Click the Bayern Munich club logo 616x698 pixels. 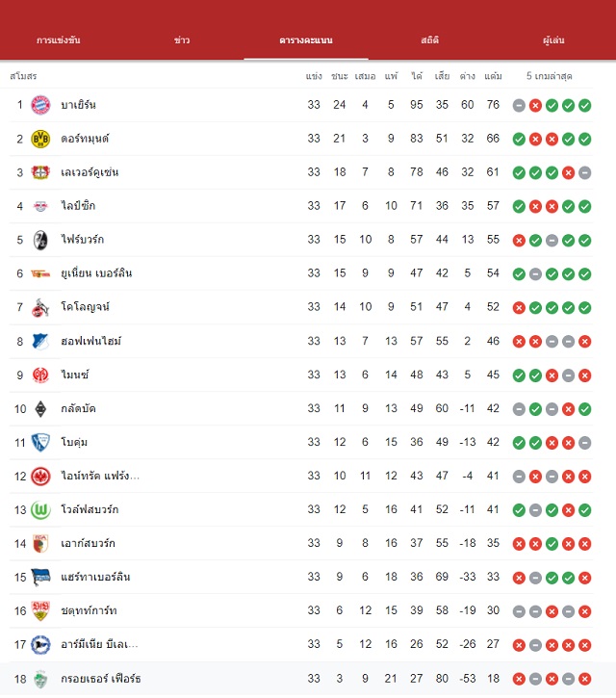[40, 105]
